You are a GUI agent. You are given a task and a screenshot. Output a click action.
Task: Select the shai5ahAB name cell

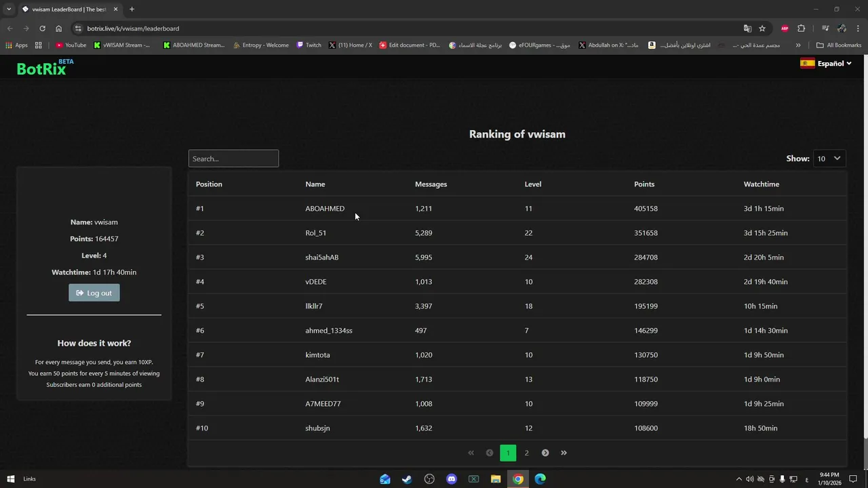(322, 258)
